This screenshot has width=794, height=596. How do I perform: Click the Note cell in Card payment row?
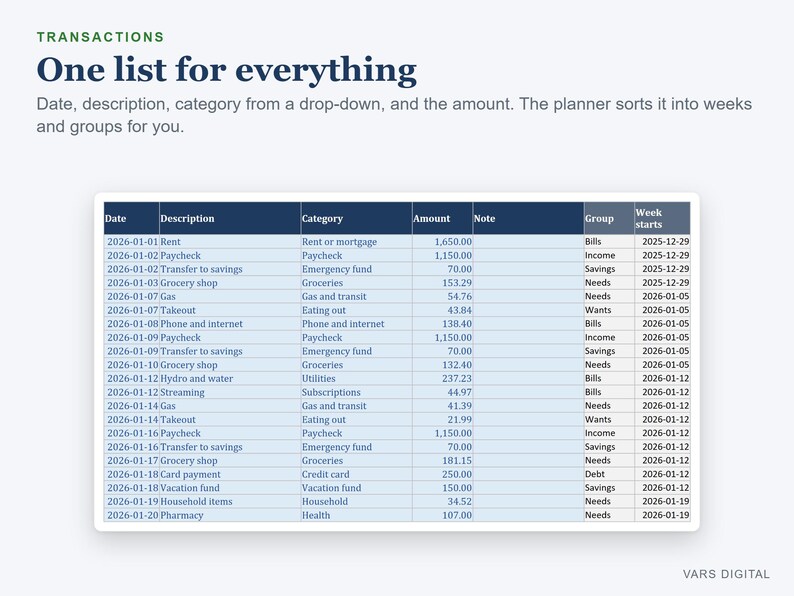point(528,474)
